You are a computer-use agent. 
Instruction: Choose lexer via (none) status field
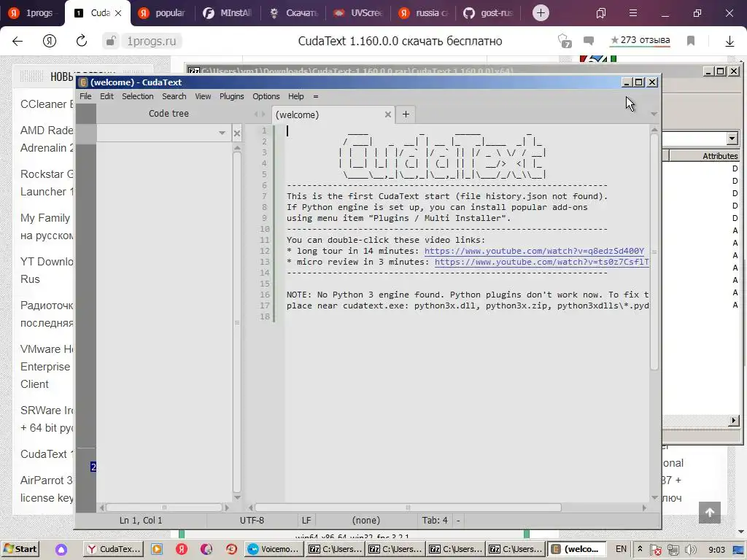pos(366,521)
